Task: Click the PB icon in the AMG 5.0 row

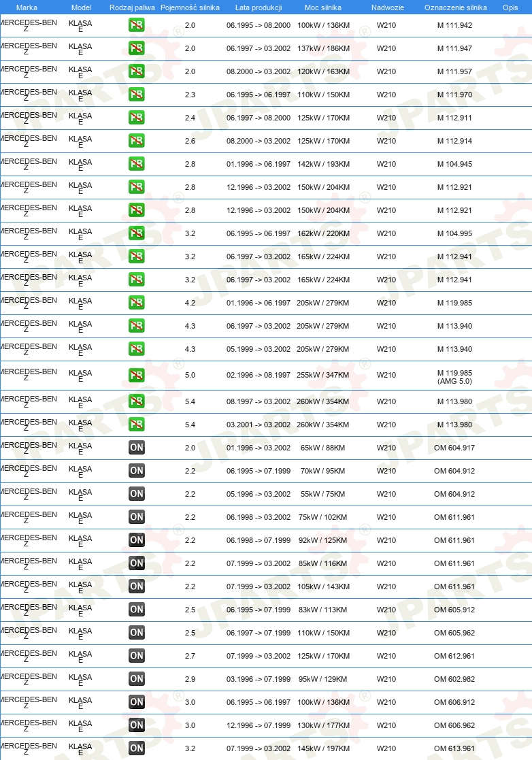Action: pos(137,375)
